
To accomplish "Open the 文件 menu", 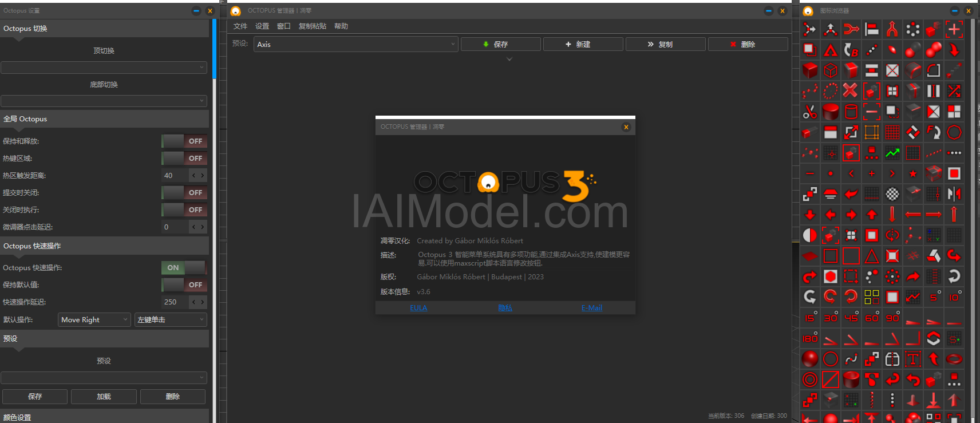I will coord(240,26).
